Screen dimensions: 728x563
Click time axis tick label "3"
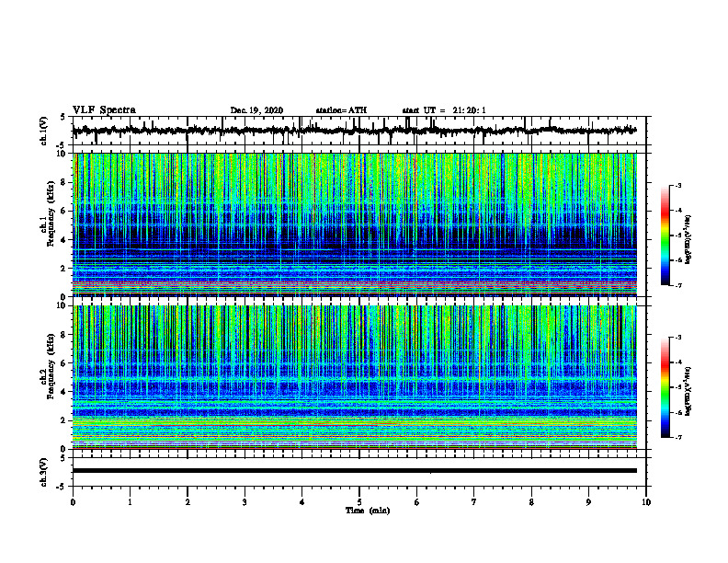tap(245, 502)
